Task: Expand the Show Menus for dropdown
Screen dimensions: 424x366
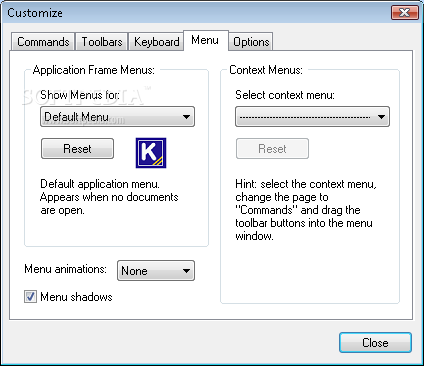Action: coord(117,117)
